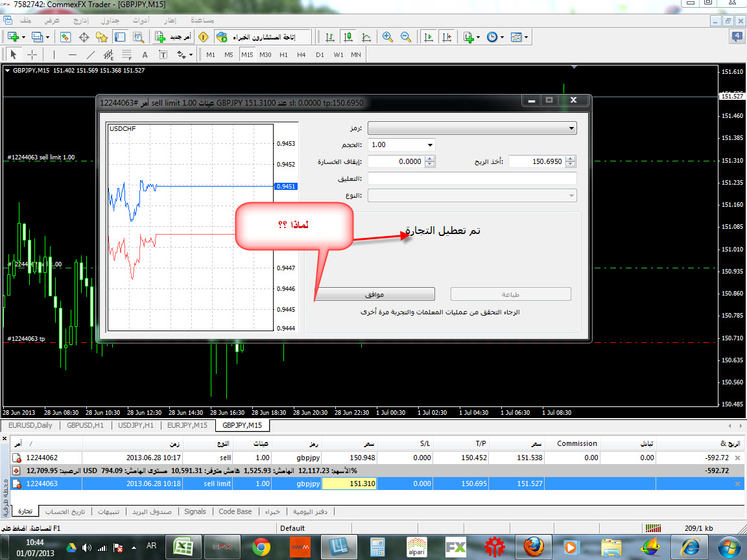
Task: Switch to the EURUSD,Daily chart tab
Action: coord(30,425)
